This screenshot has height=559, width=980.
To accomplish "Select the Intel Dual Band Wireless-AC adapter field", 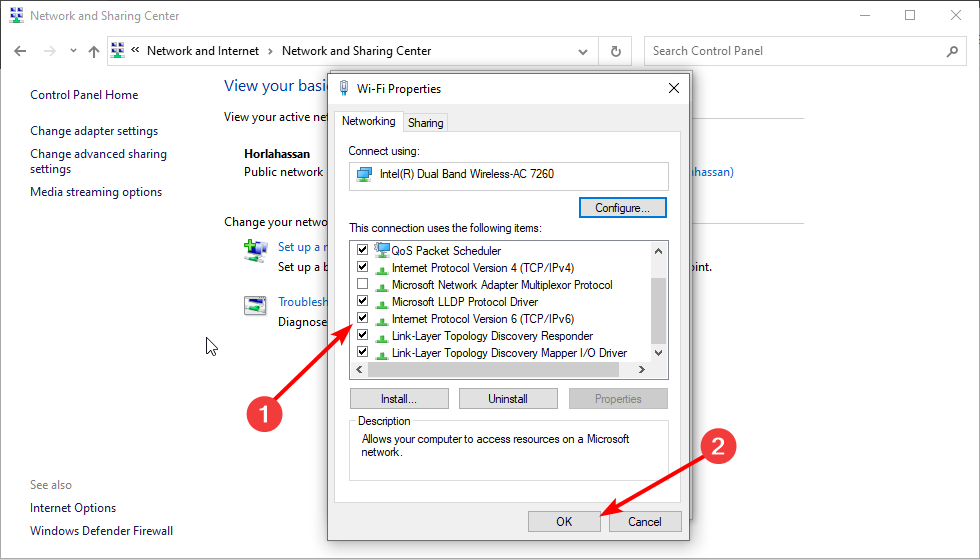I will pos(509,176).
